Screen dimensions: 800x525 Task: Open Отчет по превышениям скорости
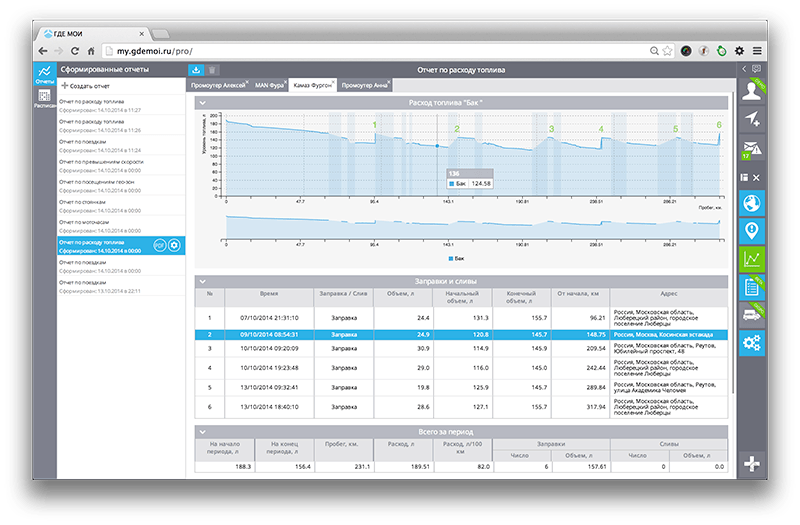click(x=121, y=166)
